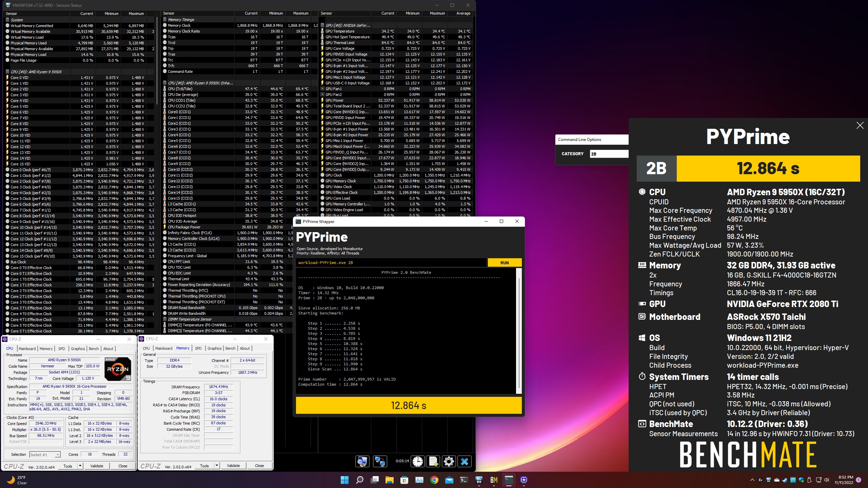Click OneDrive cloud tray icon
This screenshot has height=488, width=868.
tap(776, 480)
